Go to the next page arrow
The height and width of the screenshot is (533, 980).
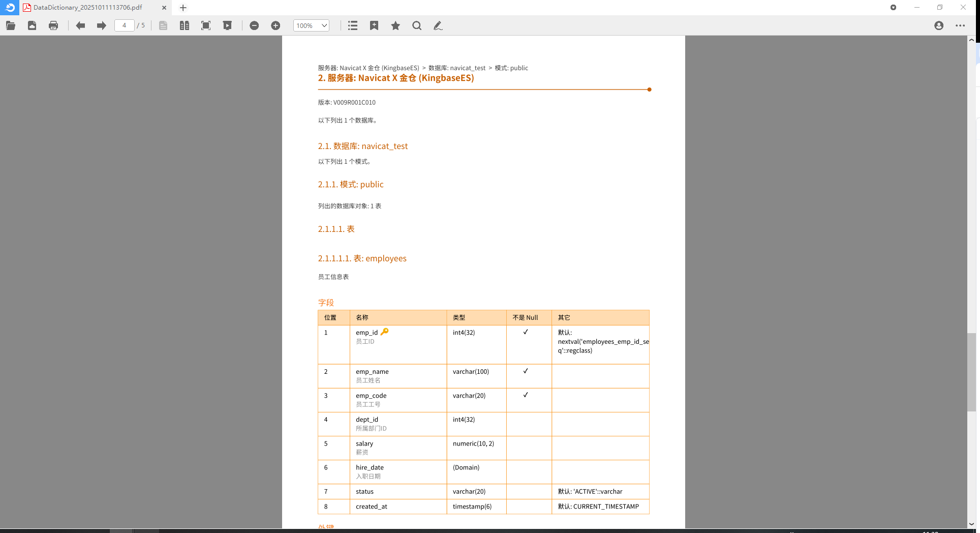(102, 25)
